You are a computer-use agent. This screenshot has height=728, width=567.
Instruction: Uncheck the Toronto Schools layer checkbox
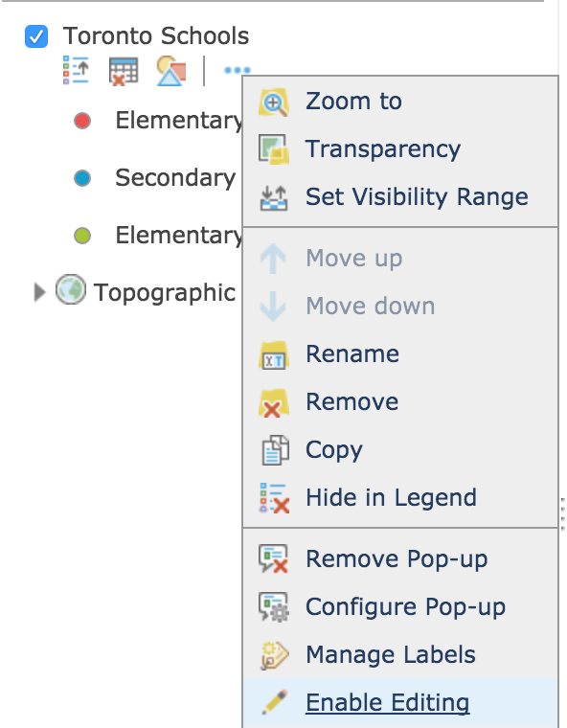pyautogui.click(x=36, y=36)
